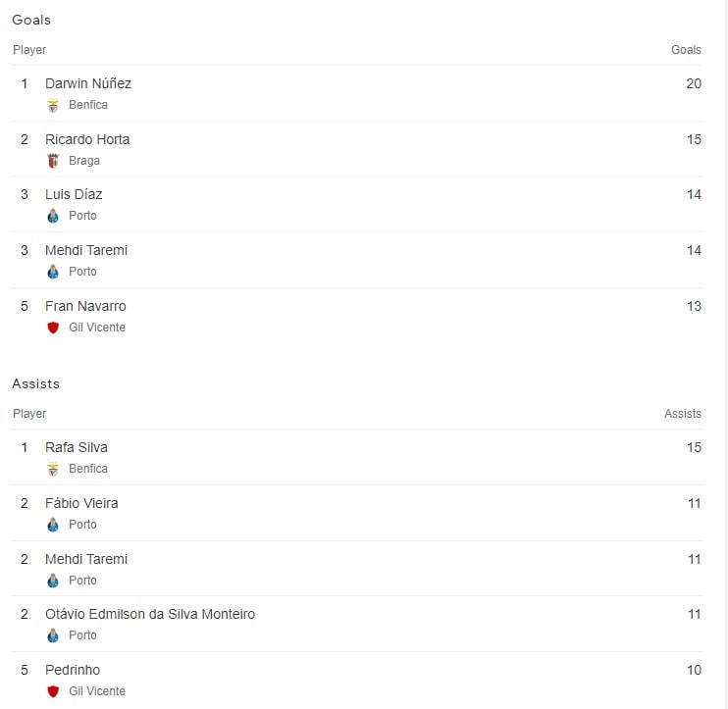Viewport: 728px width, 709px height.
Task: Click Braga crest under Ricardo Horta
Action: tap(53, 161)
